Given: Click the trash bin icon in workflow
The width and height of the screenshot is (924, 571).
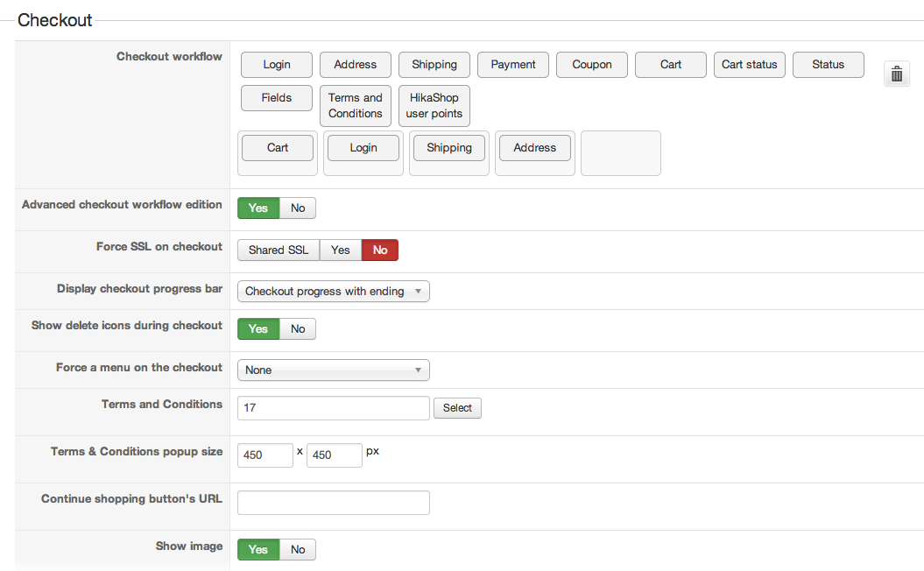Looking at the screenshot, I should click(x=896, y=74).
